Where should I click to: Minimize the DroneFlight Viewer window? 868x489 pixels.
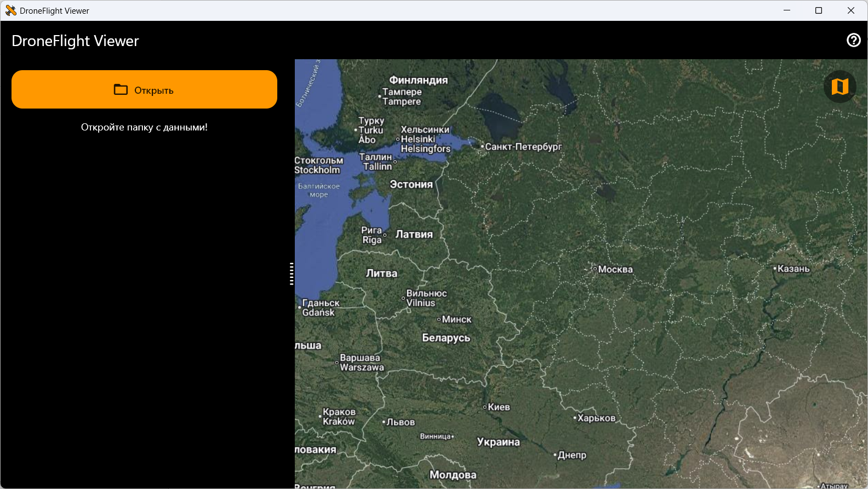click(787, 10)
